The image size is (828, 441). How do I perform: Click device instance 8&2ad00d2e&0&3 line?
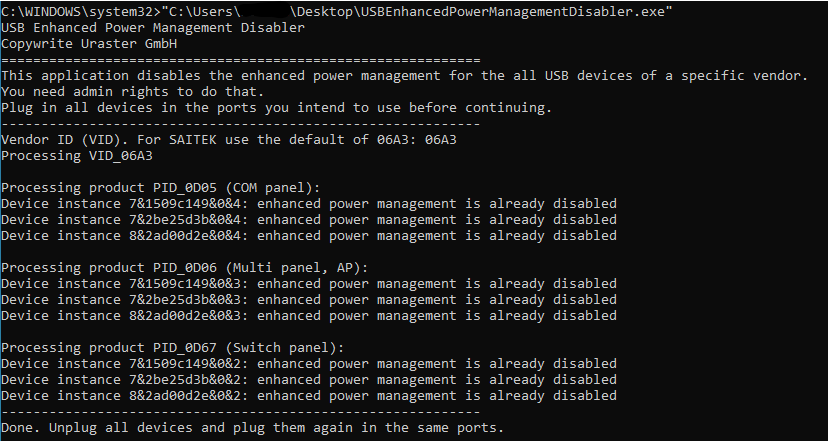tap(309, 315)
